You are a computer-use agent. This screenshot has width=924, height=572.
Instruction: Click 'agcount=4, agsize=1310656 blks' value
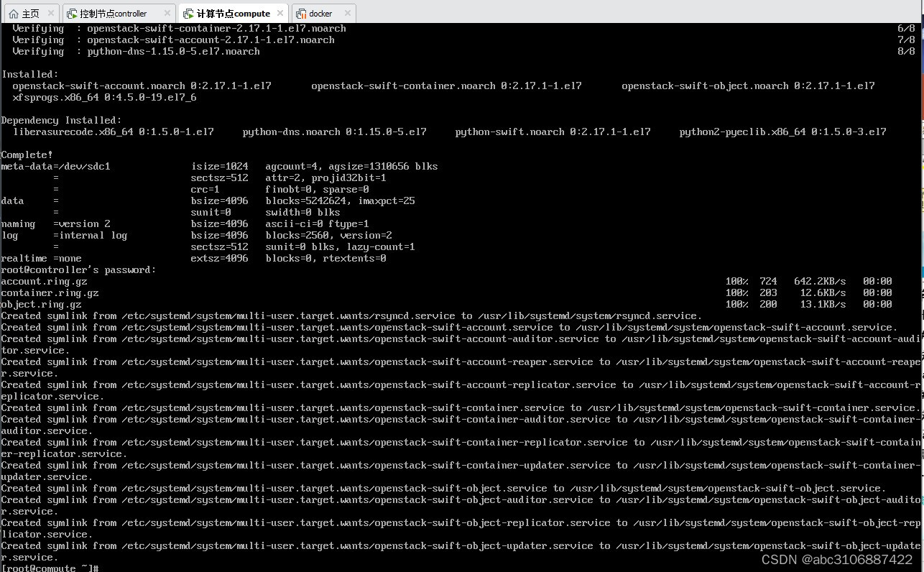(351, 167)
